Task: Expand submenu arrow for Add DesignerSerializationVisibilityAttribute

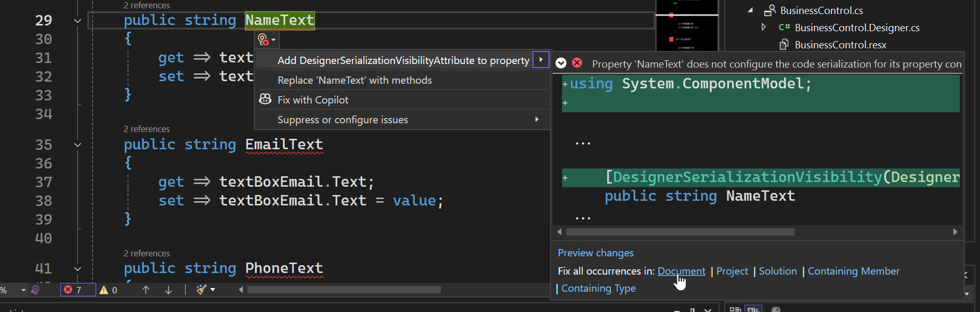Action: [x=541, y=60]
